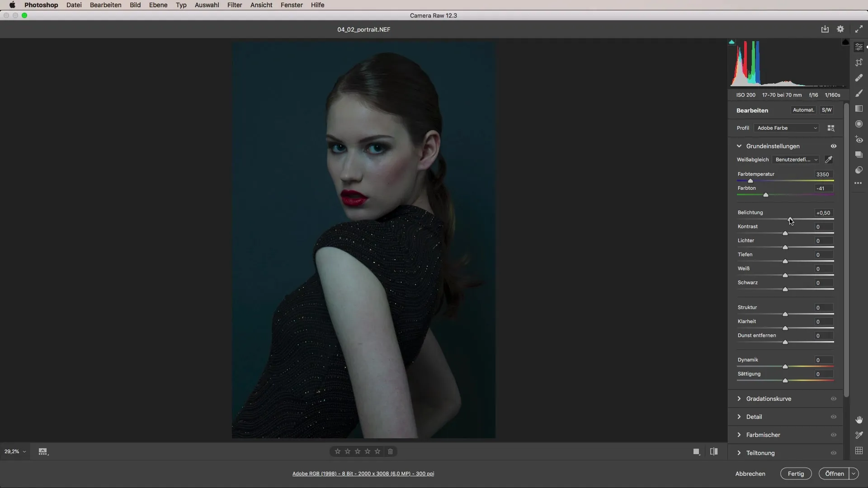Click the Farbtemperatur slider handle
This screenshot has height=488, width=868.
click(x=750, y=181)
